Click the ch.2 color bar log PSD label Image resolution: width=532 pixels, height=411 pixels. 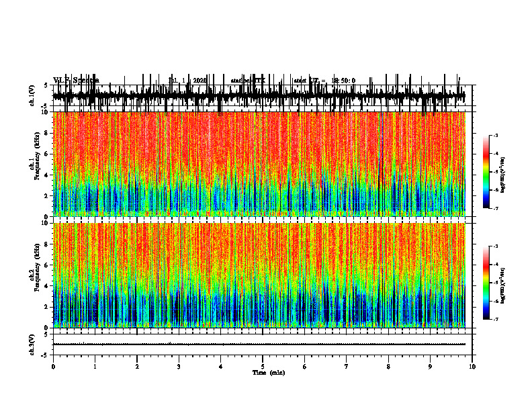503,285
